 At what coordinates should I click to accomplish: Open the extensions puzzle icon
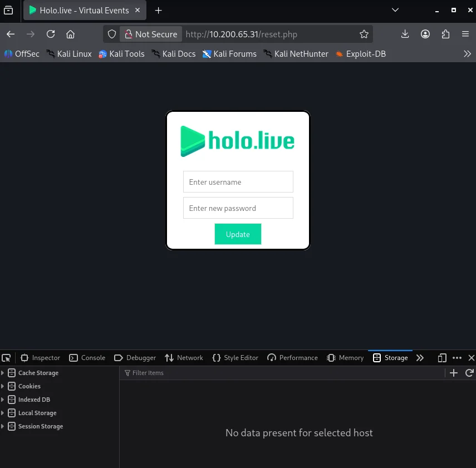(445, 34)
